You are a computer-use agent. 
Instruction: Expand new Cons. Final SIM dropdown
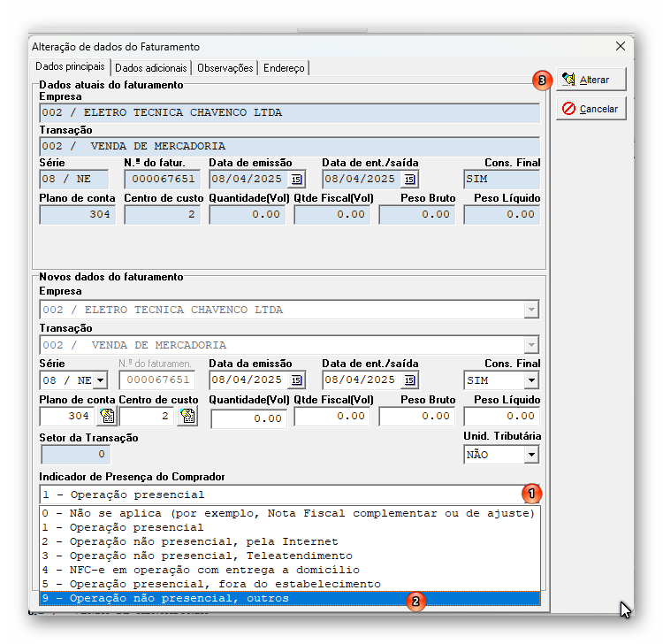tap(531, 380)
